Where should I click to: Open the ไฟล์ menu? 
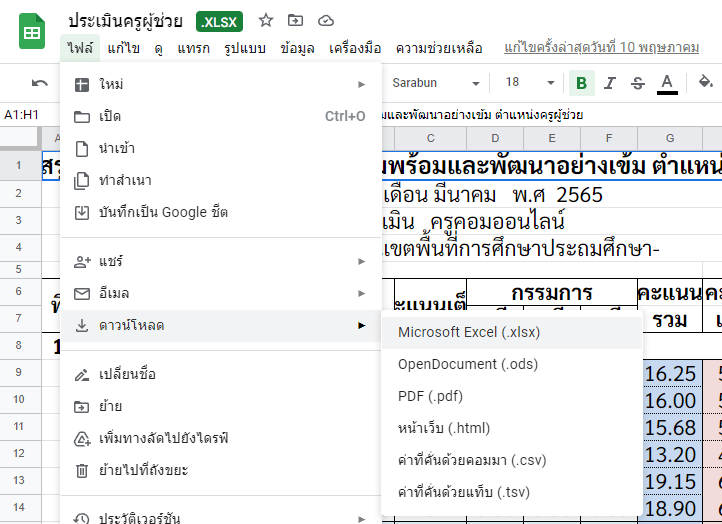coord(80,48)
